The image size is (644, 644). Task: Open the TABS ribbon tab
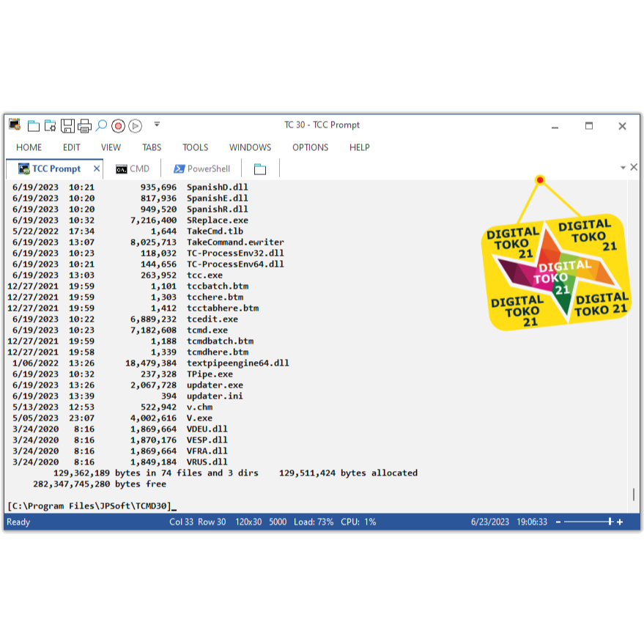click(x=152, y=147)
